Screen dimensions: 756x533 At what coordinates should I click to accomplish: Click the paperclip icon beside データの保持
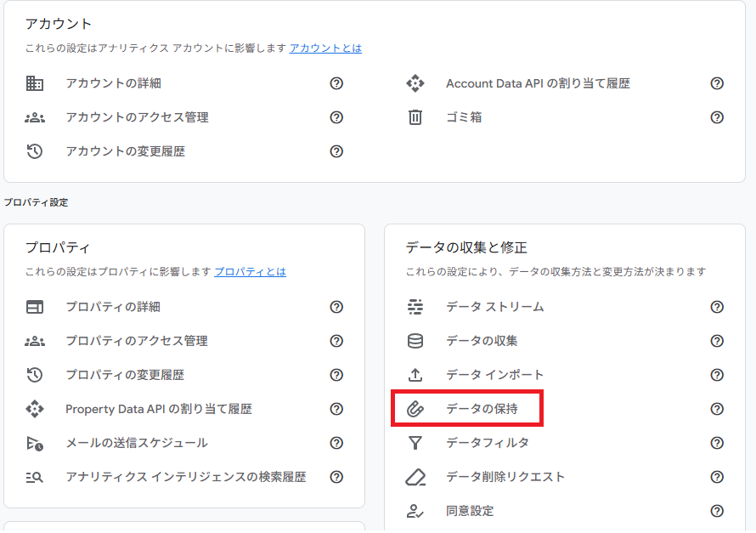point(415,409)
